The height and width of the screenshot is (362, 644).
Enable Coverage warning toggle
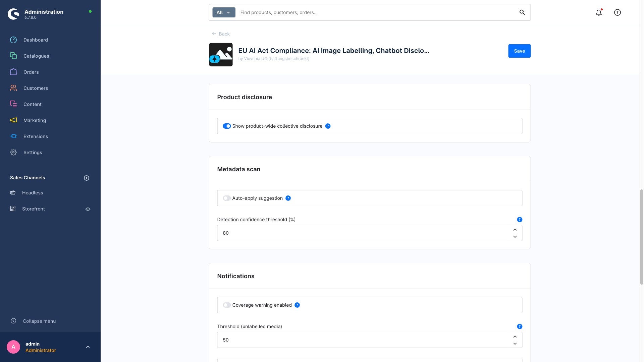pos(227,305)
